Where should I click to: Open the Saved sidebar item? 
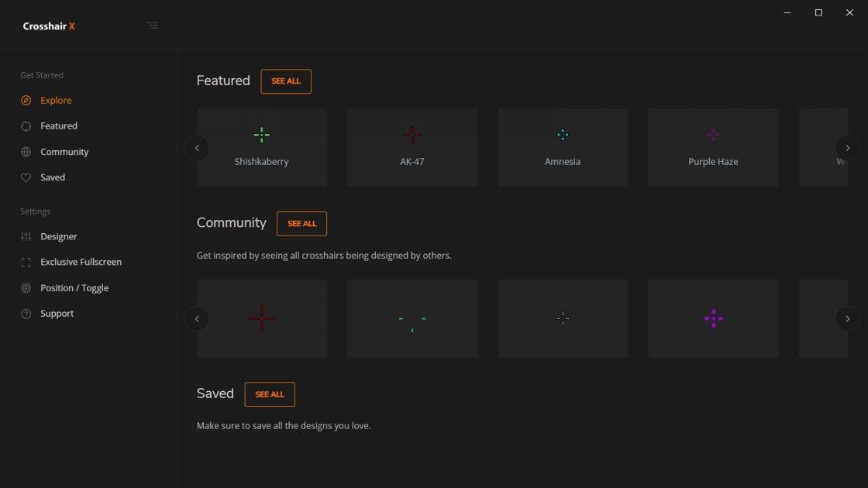tap(53, 177)
